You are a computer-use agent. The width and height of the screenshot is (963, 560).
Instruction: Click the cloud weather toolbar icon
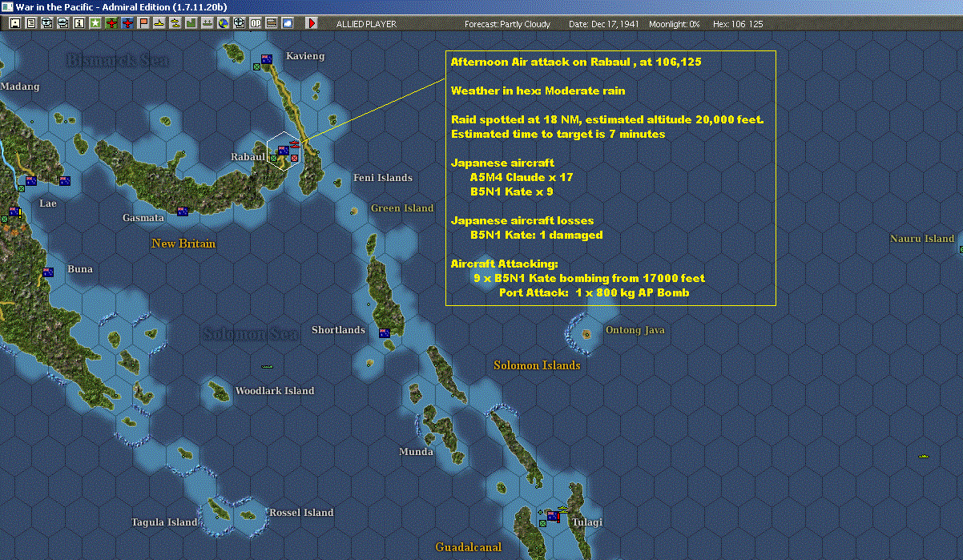(x=287, y=24)
